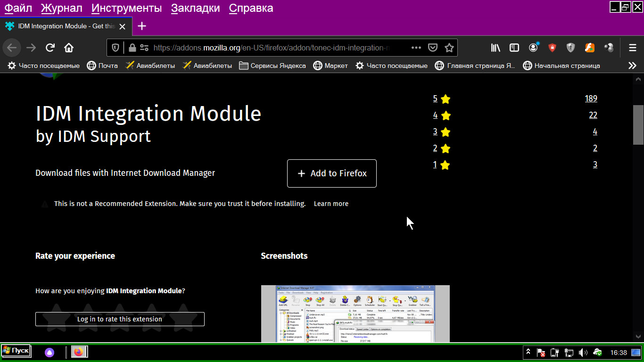Image resolution: width=644 pixels, height=362 pixels.
Task: Bookmark this page with the star
Action: (449, 48)
